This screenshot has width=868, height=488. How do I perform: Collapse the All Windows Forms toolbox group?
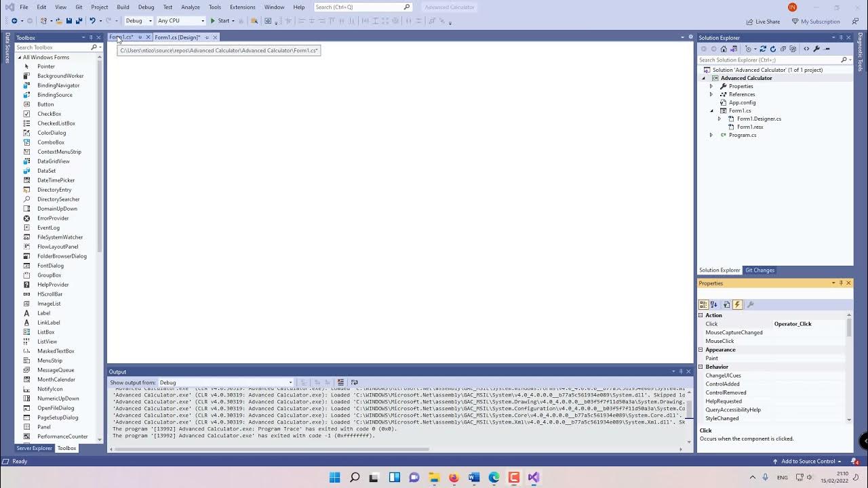pyautogui.click(x=20, y=57)
